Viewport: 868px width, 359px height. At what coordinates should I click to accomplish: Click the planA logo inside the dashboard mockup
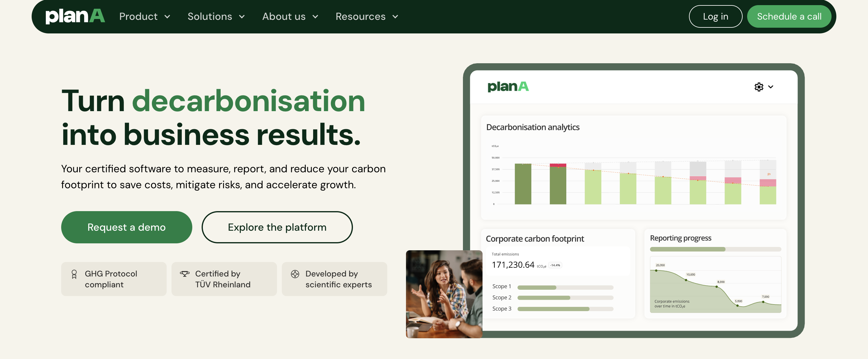point(508,86)
